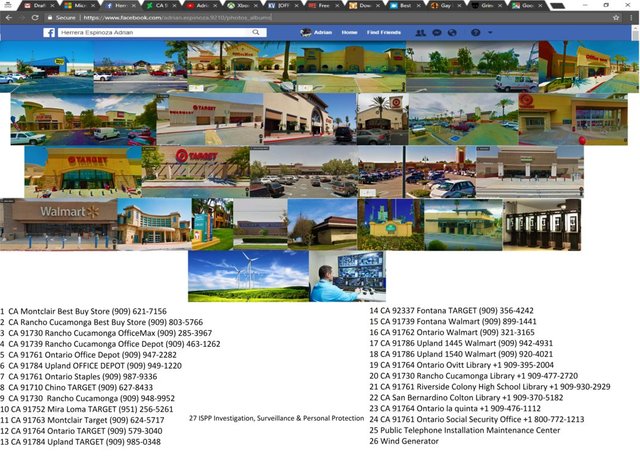640x467 pixels.
Task: Switch to the Gmail Draft tab
Action: 40,6
